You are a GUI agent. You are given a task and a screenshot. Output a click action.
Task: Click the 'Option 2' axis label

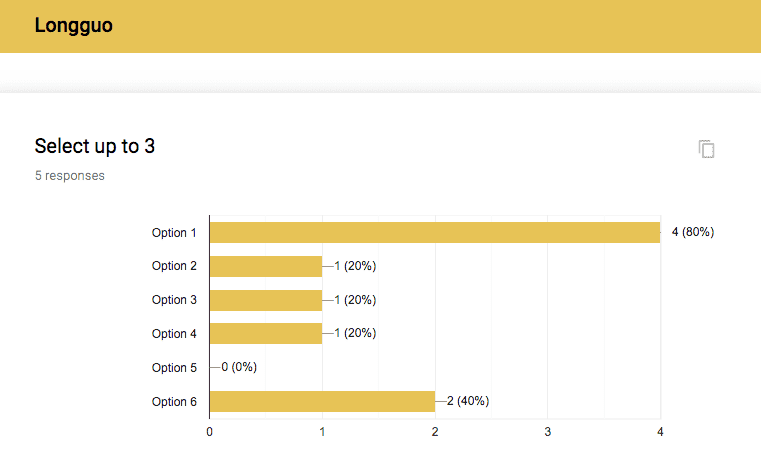(174, 266)
